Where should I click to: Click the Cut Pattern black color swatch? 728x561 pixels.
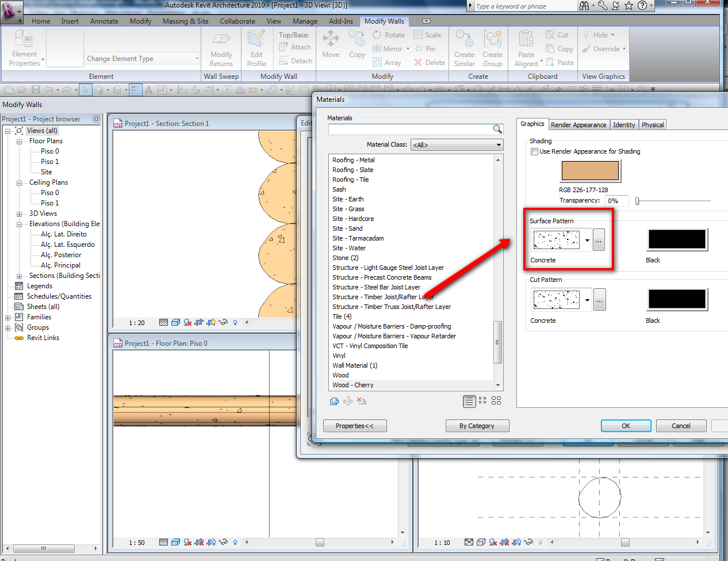coord(677,299)
